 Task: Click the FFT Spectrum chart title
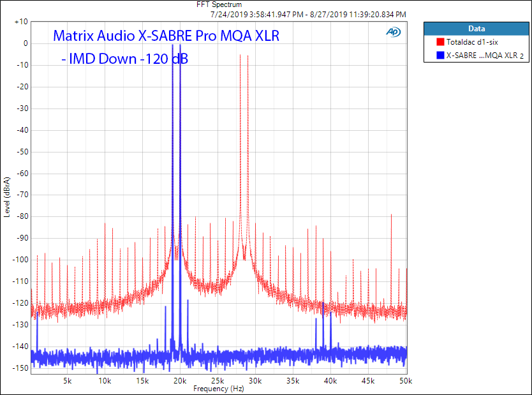[x=219, y=4]
